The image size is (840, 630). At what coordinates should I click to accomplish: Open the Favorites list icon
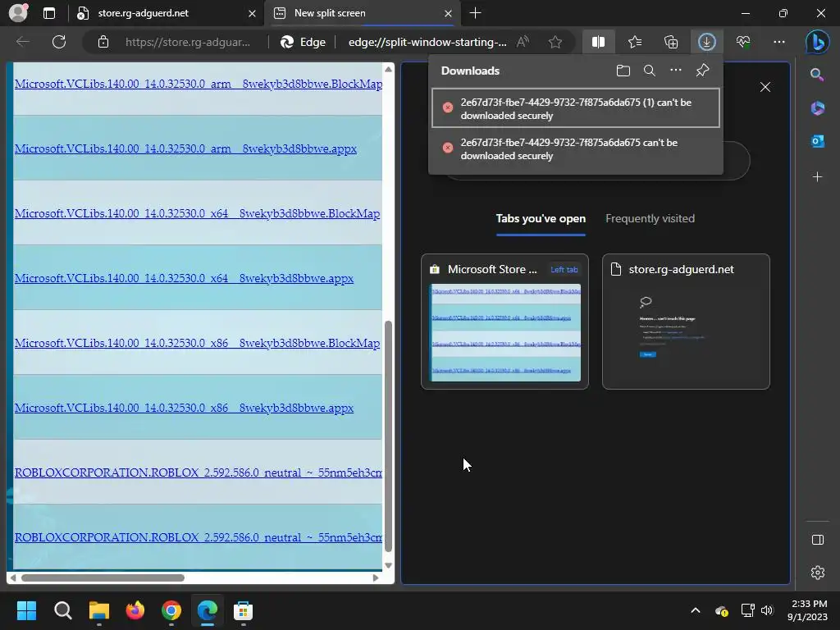[x=635, y=42]
